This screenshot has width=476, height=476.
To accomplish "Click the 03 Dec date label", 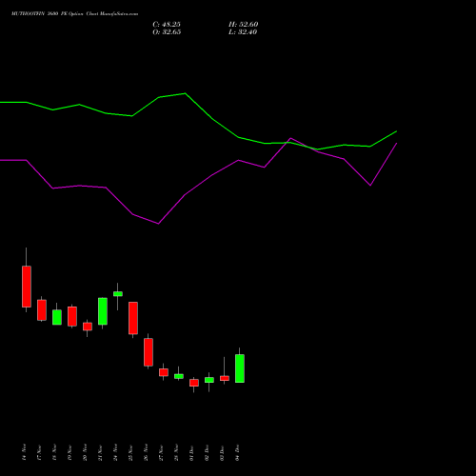I will [x=223, y=452].
